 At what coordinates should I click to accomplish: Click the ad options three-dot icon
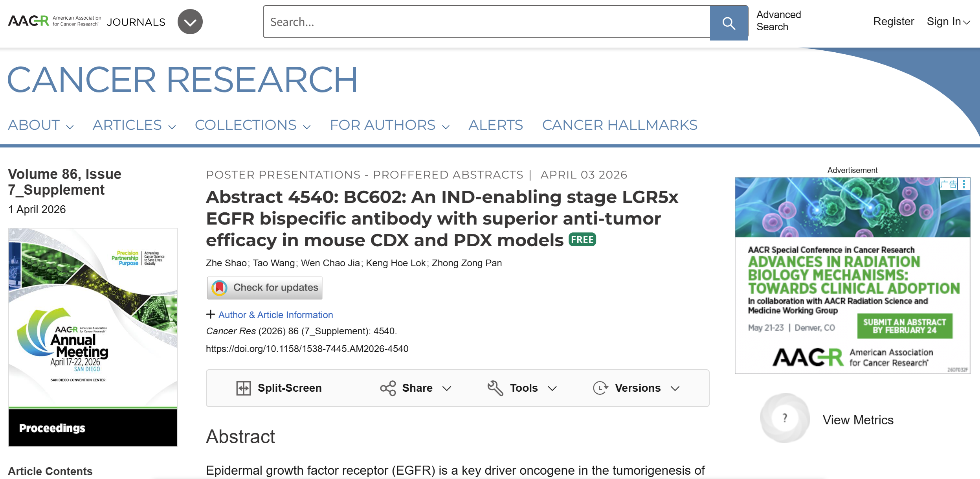point(964,184)
